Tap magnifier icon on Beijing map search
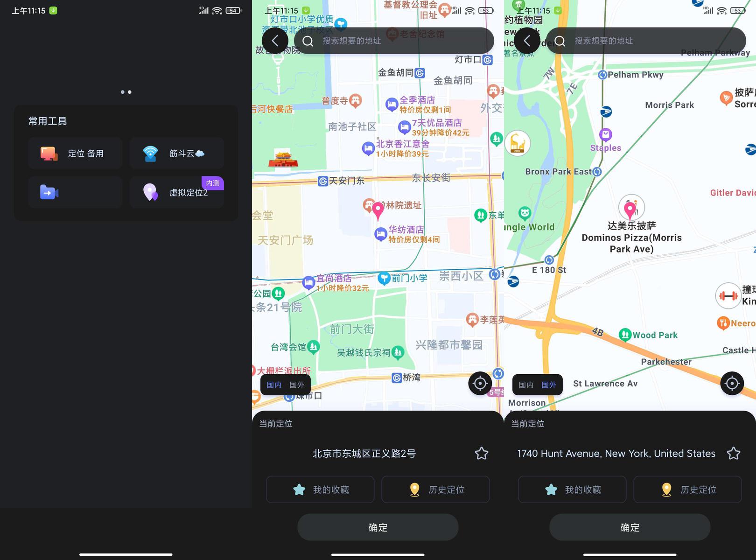Image resolution: width=756 pixels, height=560 pixels. (308, 41)
